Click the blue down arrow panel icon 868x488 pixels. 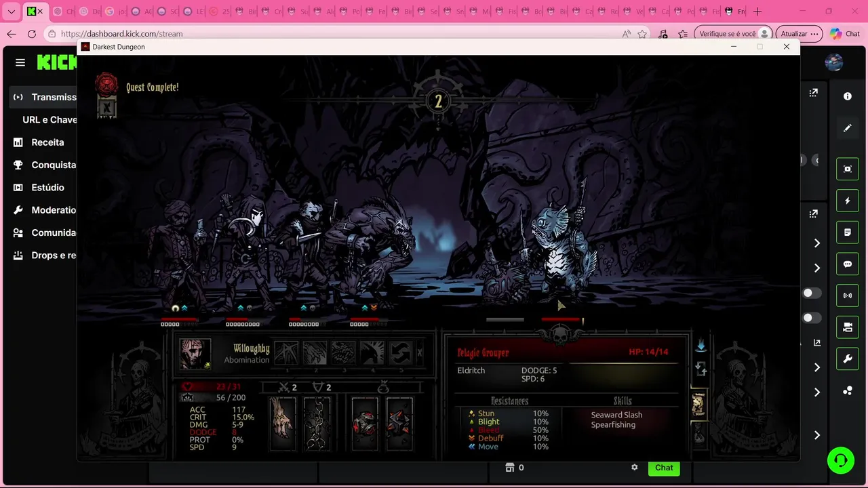pyautogui.click(x=701, y=345)
